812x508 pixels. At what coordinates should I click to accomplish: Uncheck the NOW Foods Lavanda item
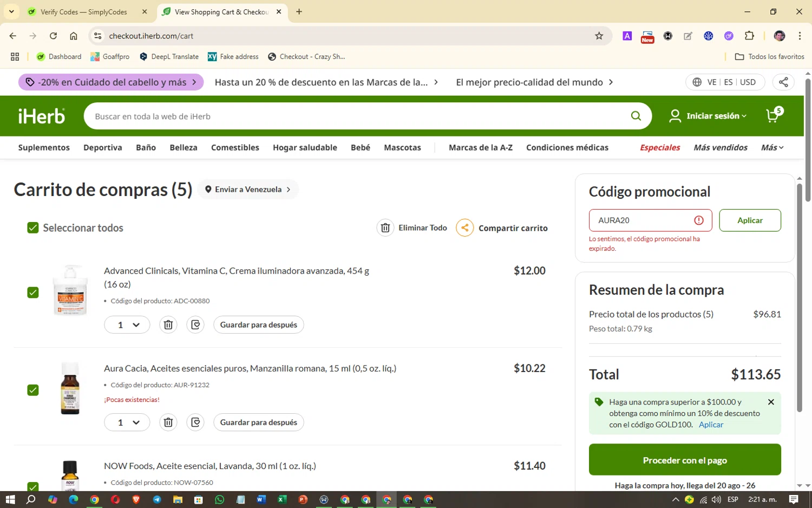pyautogui.click(x=33, y=487)
